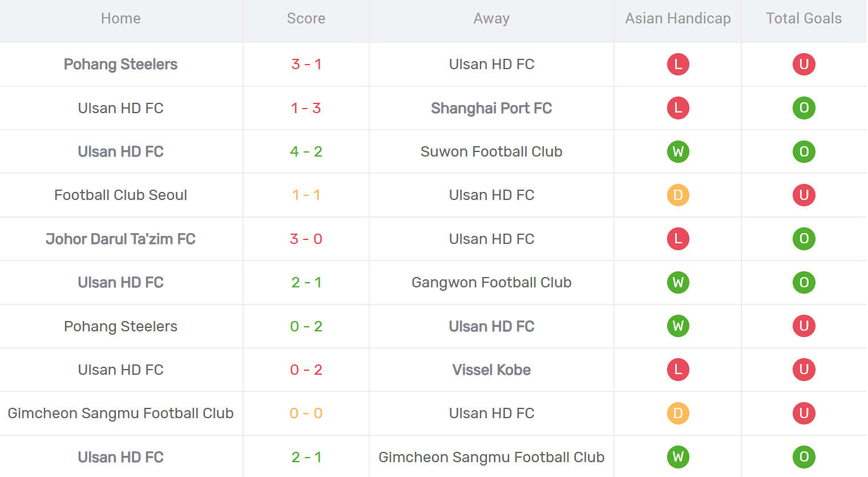868x477 pixels.
Task: Click the green O badge in Johor Darul Ta'zim row
Action: [804, 239]
